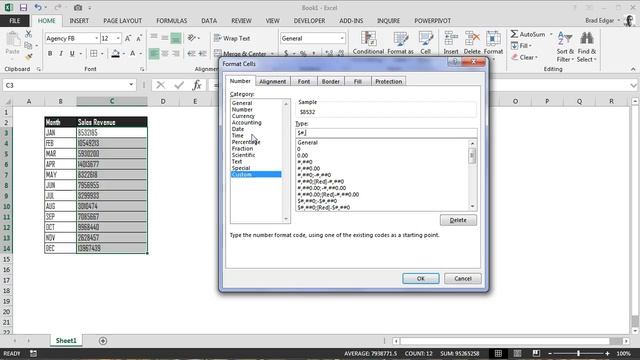Open the Alignment tab in Format Cells
The image size is (640, 360).
pos(273,81)
